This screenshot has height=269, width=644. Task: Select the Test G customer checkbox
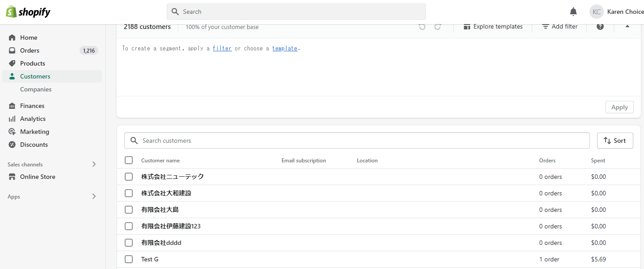point(129,259)
